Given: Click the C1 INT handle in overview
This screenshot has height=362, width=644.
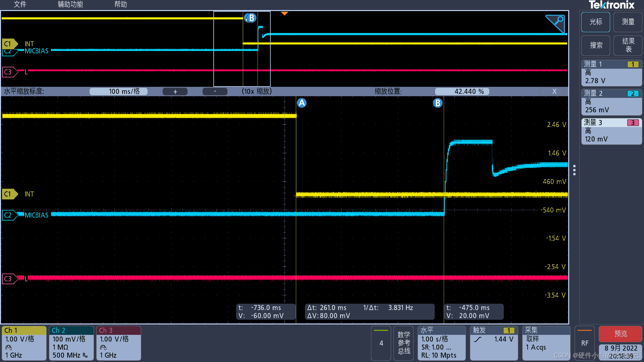Looking at the screenshot, I should pyautogui.click(x=10, y=44).
